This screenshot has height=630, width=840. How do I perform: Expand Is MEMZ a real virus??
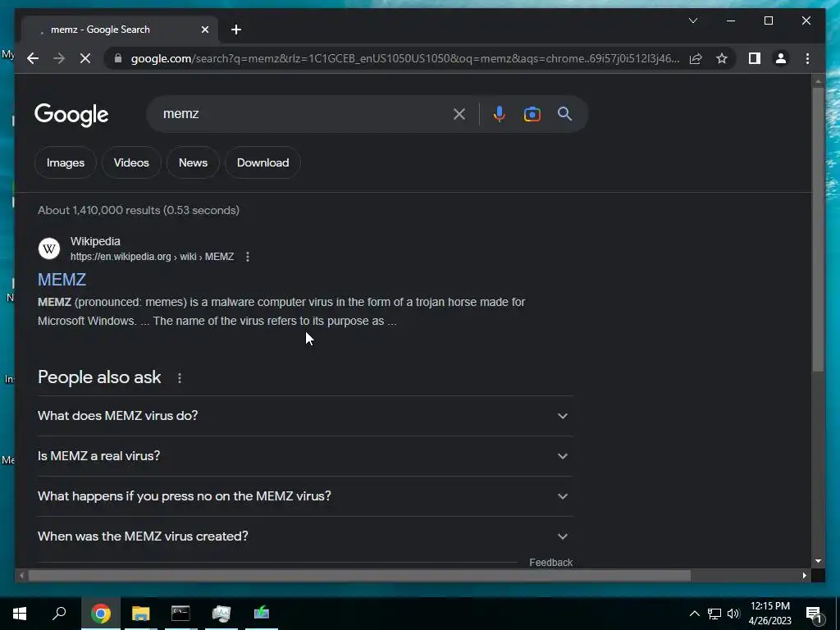tap(305, 456)
